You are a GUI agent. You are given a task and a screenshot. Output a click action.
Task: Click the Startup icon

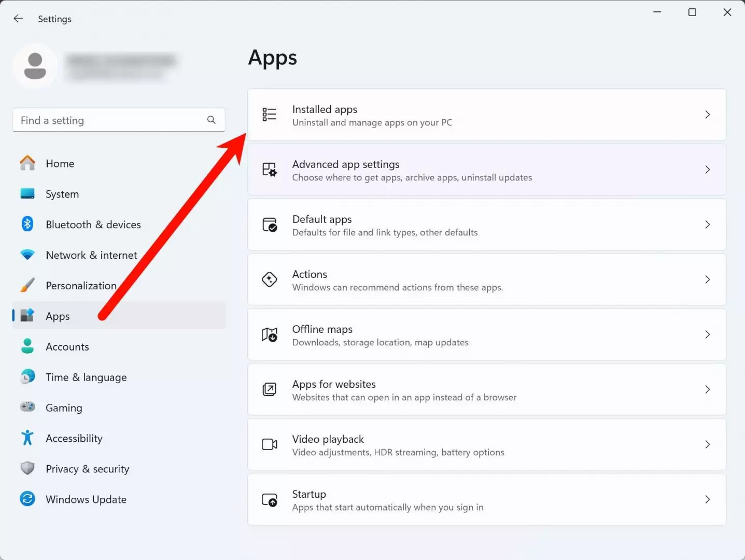pyautogui.click(x=270, y=499)
